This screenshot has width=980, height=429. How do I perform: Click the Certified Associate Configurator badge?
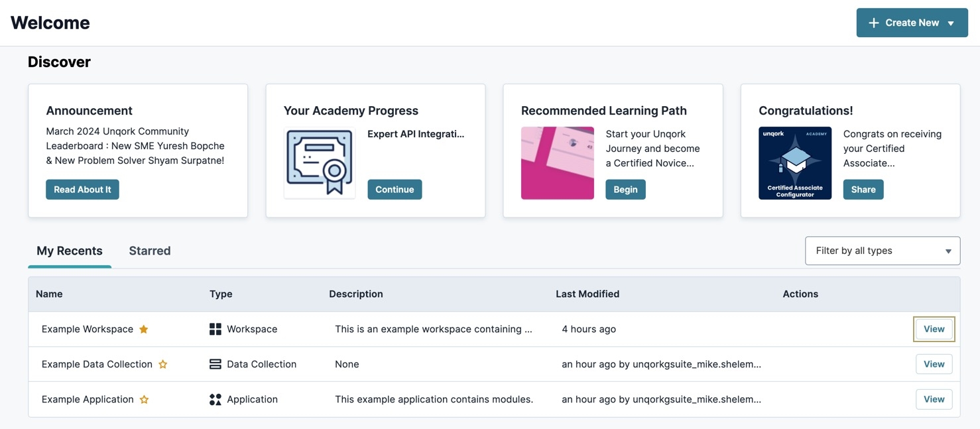pyautogui.click(x=795, y=163)
